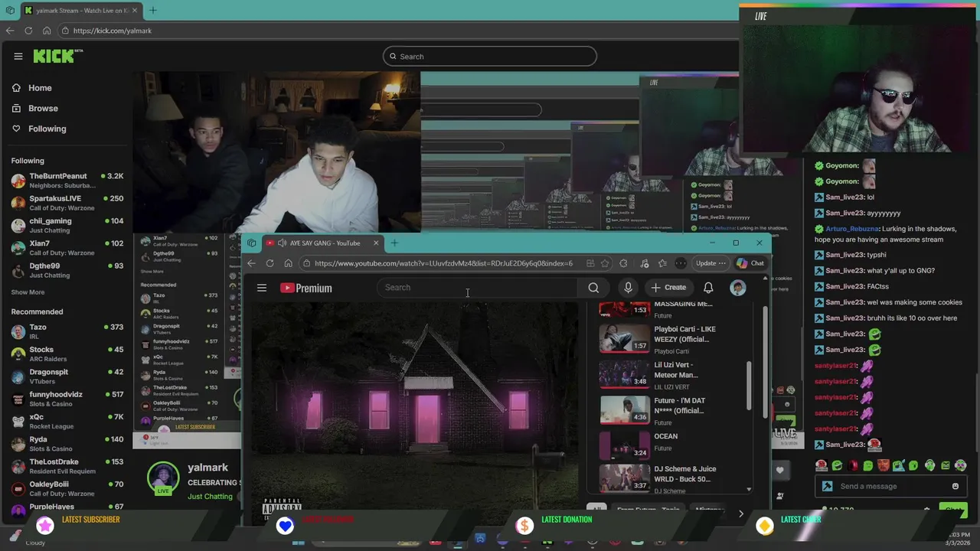Play Lil Uzi Vert Meteor Man video
Viewport: 980px width, 551px height.
pyautogui.click(x=669, y=374)
